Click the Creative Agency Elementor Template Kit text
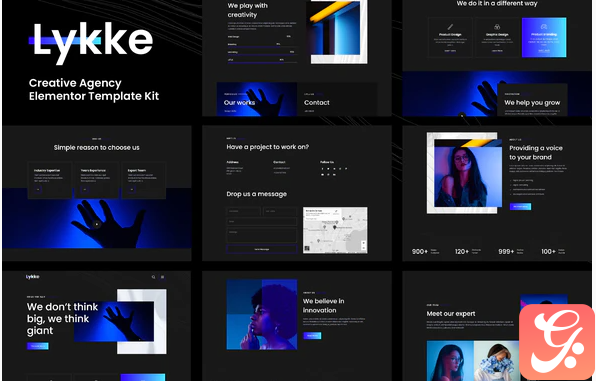Screen dimensions: 596x381 click(x=94, y=89)
